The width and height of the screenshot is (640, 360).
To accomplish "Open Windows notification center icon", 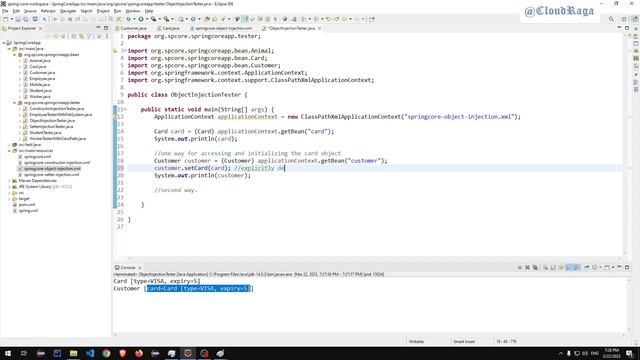I will (629, 353).
